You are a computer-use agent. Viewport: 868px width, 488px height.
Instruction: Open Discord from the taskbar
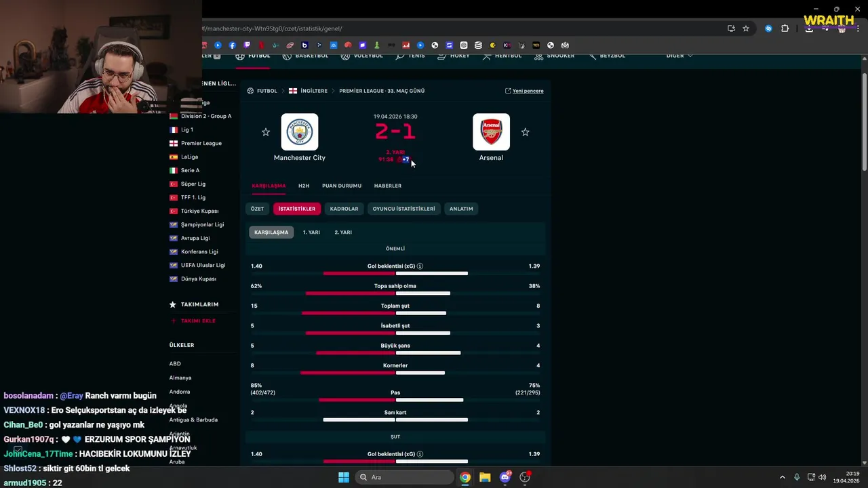pyautogui.click(x=505, y=477)
